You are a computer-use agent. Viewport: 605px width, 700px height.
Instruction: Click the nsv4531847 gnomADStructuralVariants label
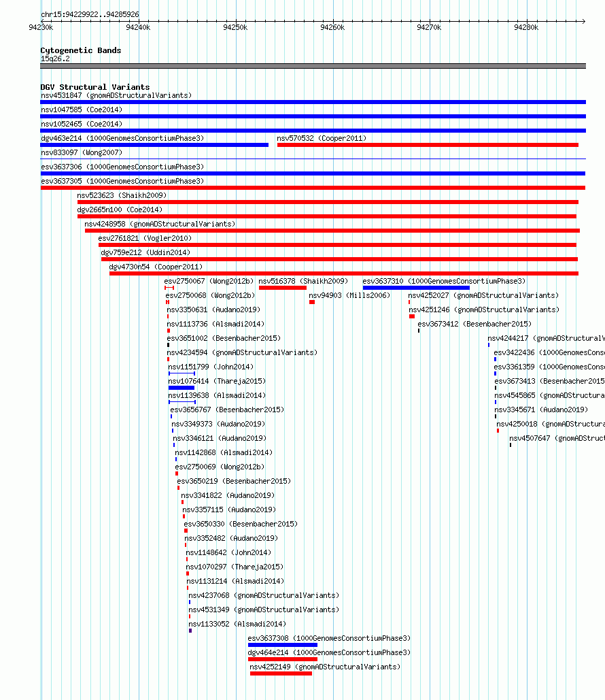(x=116, y=95)
